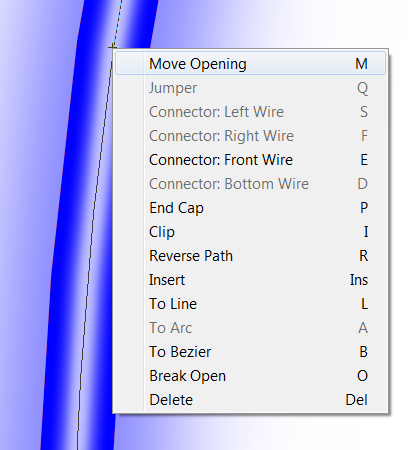Click the Del shortcut label
The width and height of the screenshot is (417, 450).
pos(356,400)
